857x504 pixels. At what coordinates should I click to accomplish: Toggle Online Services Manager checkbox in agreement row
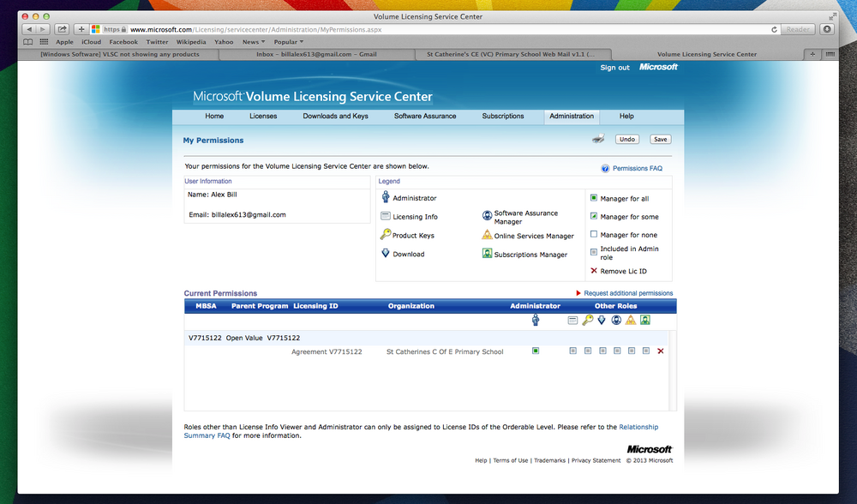(632, 351)
